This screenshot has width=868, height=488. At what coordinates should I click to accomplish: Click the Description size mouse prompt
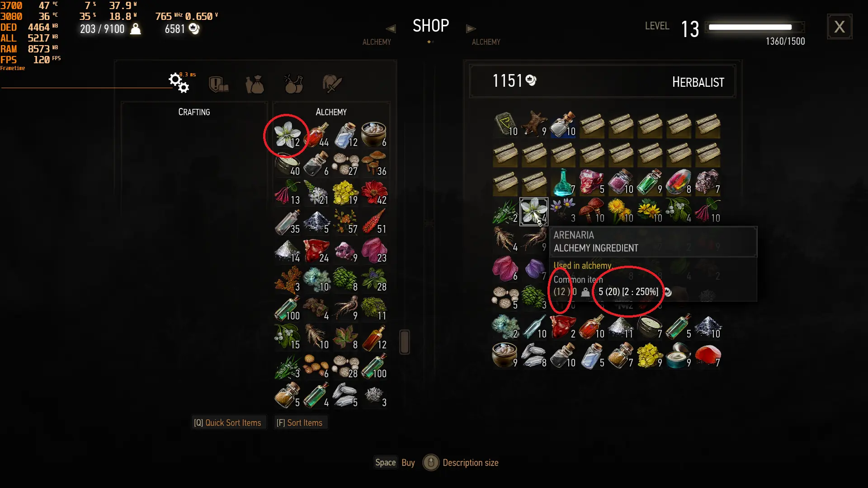[x=461, y=462]
